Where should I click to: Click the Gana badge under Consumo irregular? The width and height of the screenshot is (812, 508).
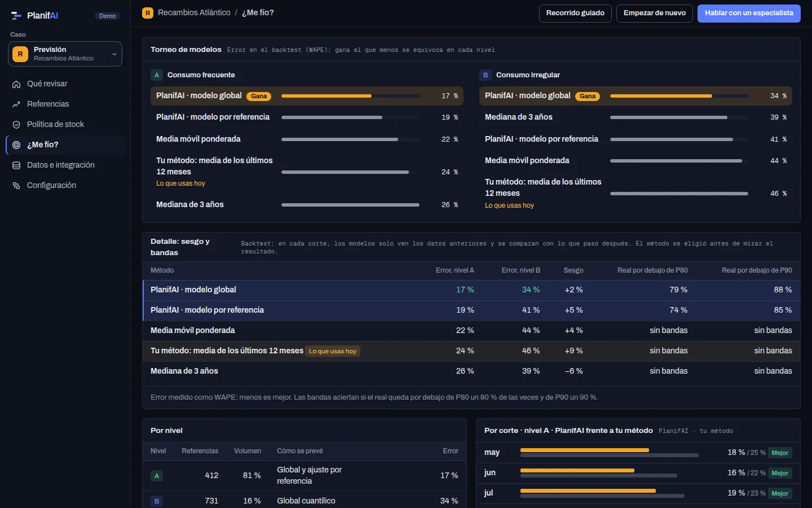click(588, 97)
